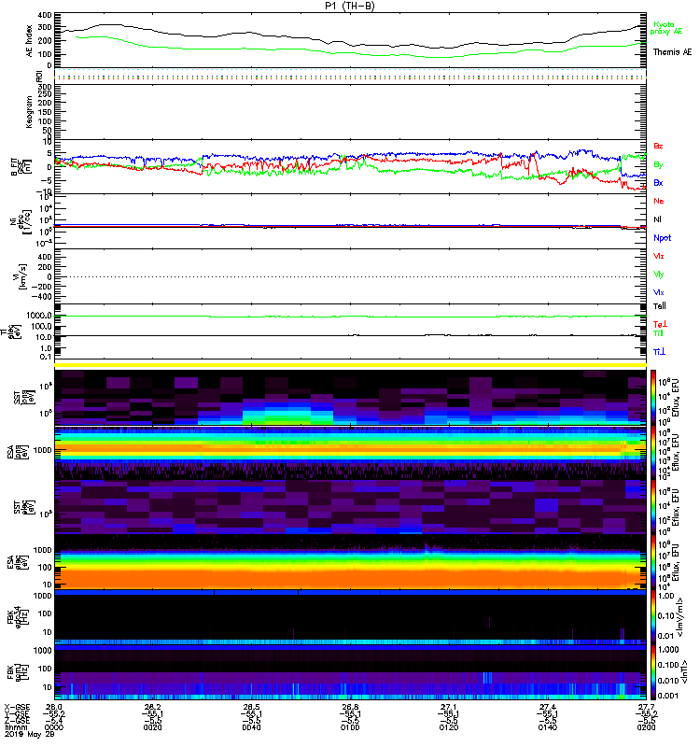Click the X-GSE value "27.1"
The image size is (700, 747).
point(449,707)
